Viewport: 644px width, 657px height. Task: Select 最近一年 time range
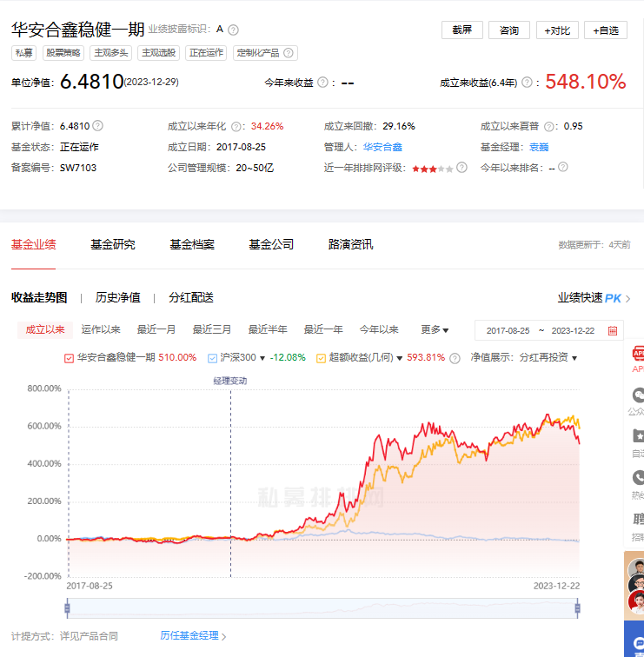point(323,329)
